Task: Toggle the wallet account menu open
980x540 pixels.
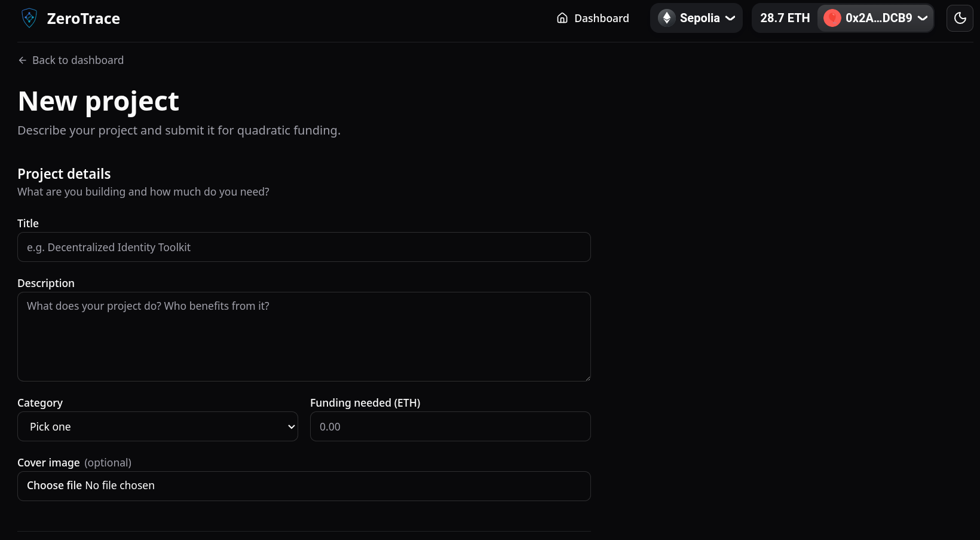Action: tap(875, 18)
